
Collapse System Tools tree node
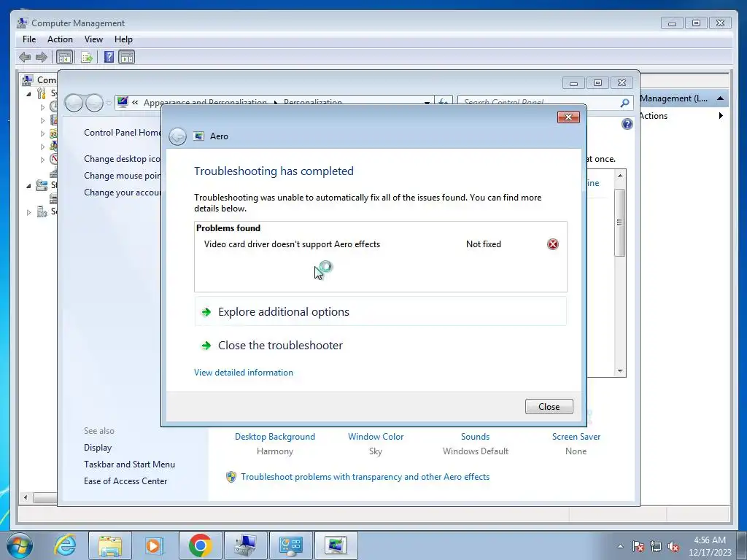coord(28,94)
